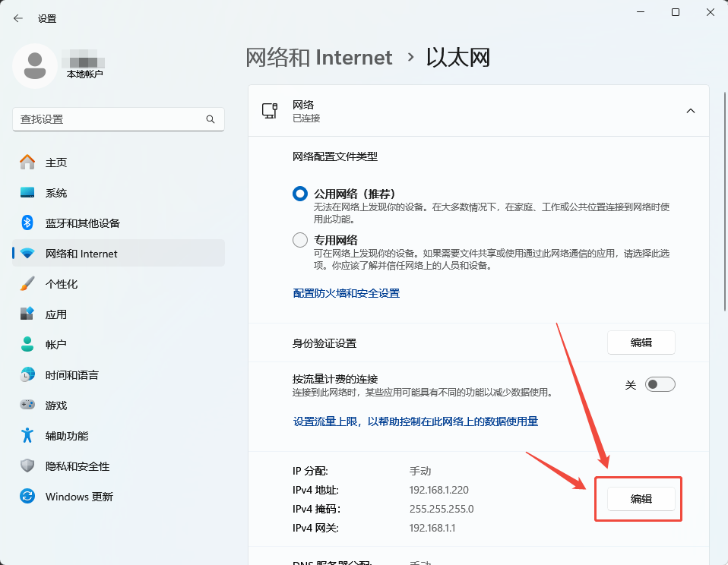This screenshot has width=728, height=565.
Task: Click the gateway value 192.168.1.1
Action: (x=432, y=528)
